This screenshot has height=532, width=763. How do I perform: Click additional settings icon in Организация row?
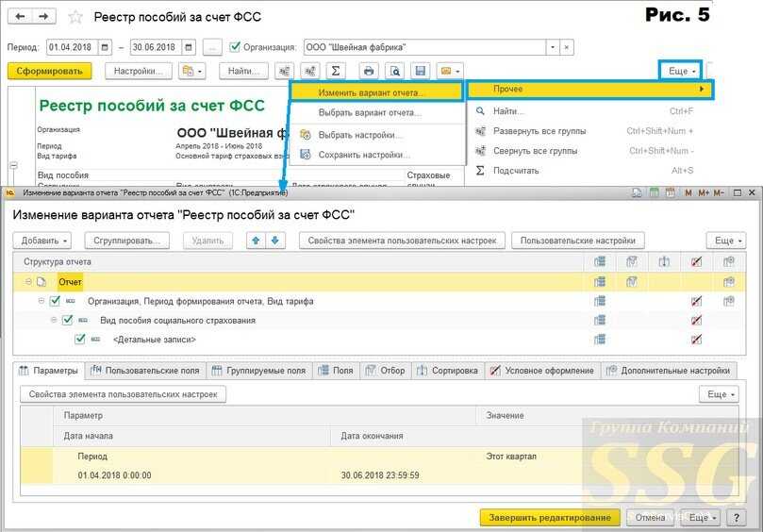[728, 301]
